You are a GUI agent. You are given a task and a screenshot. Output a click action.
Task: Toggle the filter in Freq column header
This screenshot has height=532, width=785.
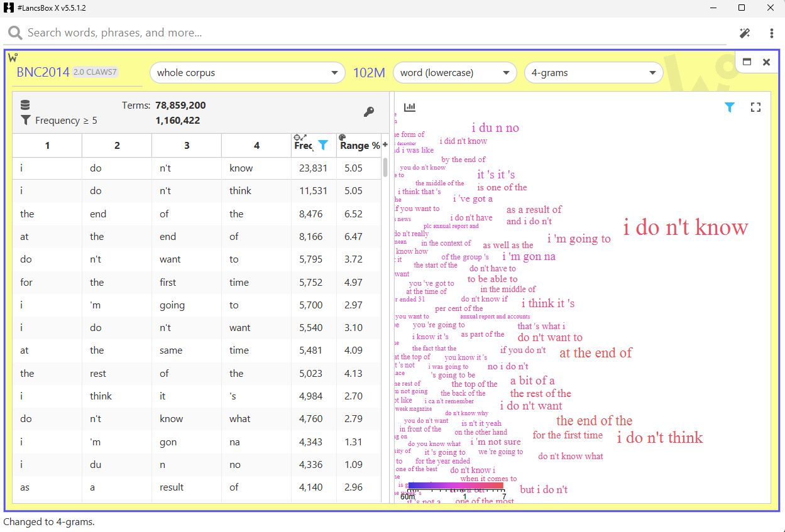[322, 145]
